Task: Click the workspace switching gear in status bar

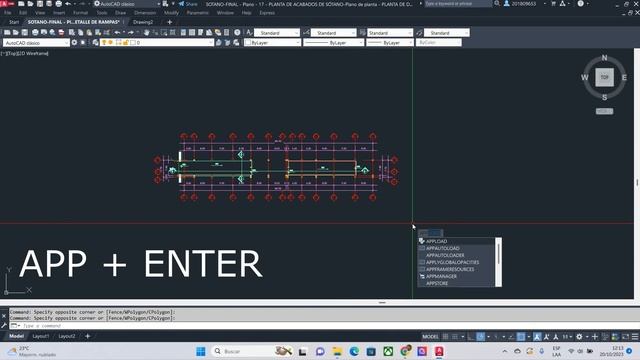Action: pos(579,337)
